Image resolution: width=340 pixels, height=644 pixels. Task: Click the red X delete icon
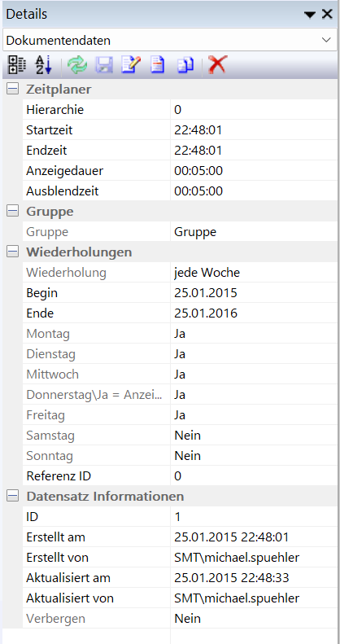(217, 65)
